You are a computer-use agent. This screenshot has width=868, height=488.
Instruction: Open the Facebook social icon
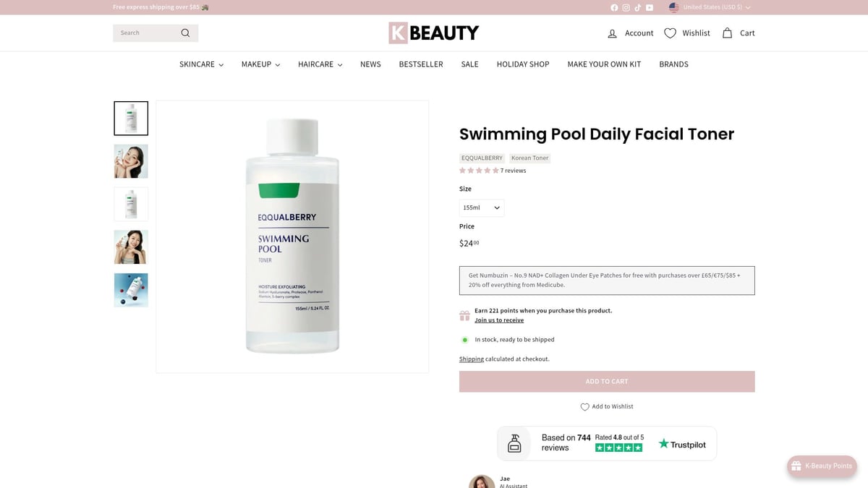[614, 7]
